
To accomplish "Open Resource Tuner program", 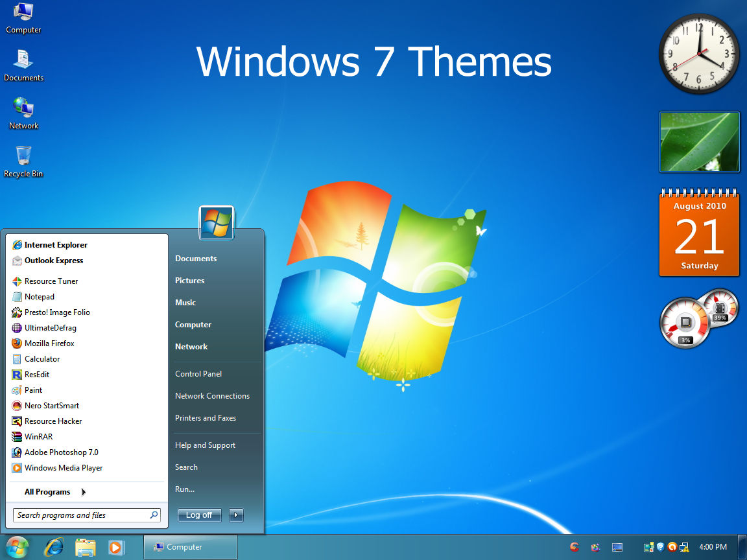I will tap(45, 281).
